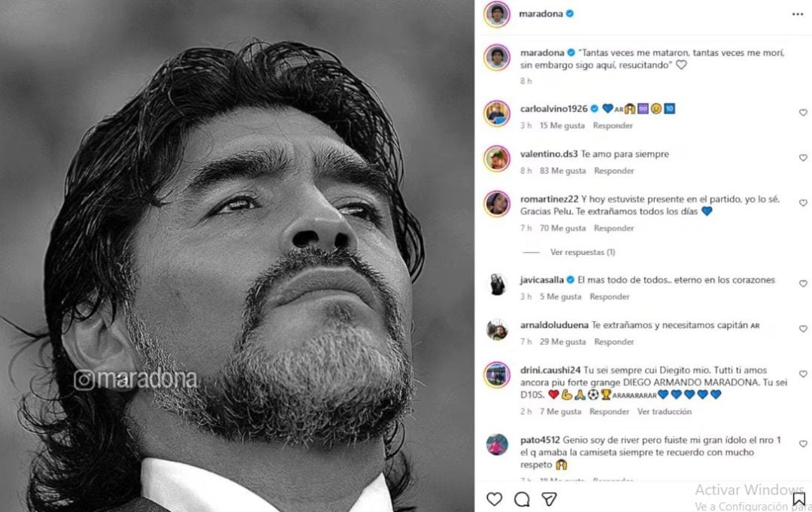Open likes count 83 Me gusta

click(563, 171)
